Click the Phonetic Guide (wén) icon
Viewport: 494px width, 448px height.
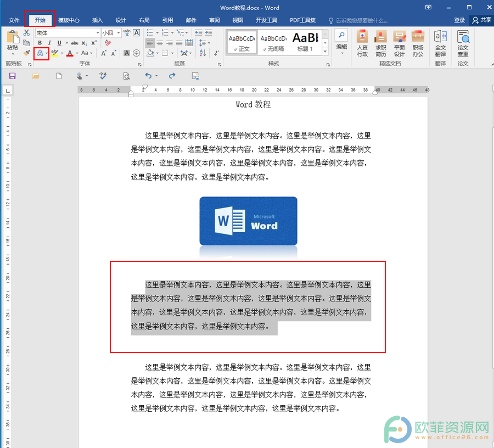(127, 33)
